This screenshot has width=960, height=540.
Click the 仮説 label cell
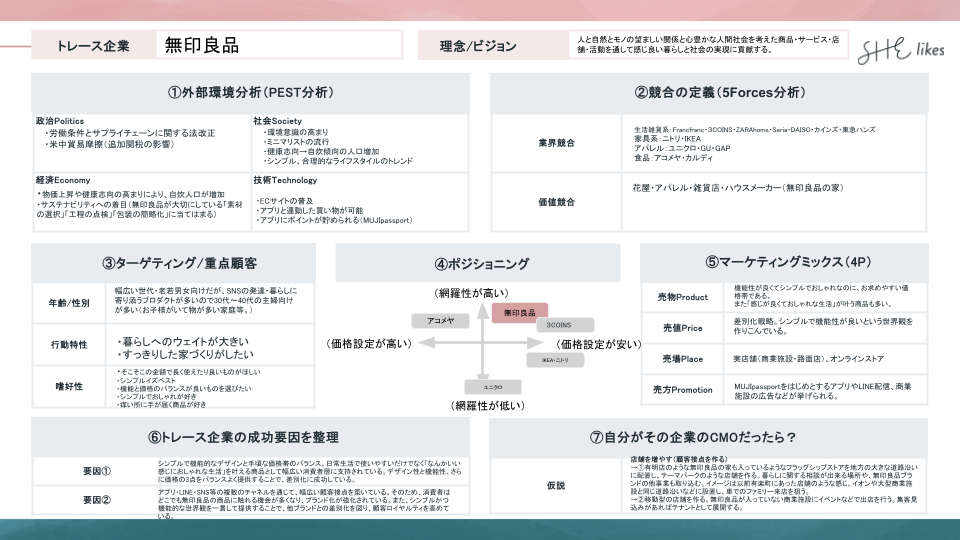coord(555,484)
